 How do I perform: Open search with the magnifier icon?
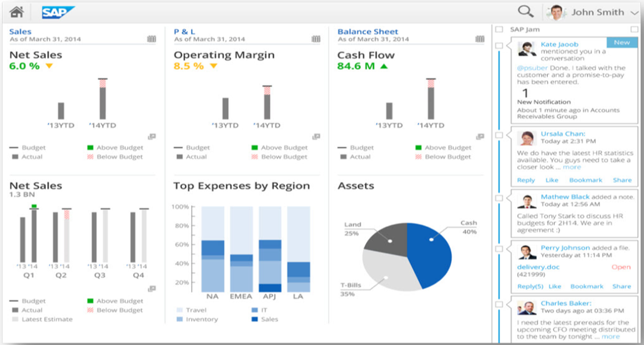pos(525,12)
